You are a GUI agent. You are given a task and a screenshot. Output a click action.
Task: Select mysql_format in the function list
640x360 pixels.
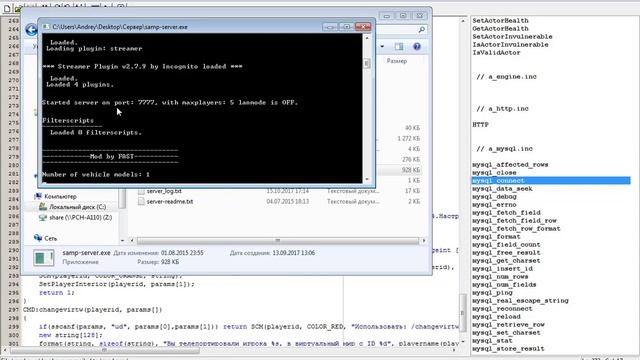[496, 237]
